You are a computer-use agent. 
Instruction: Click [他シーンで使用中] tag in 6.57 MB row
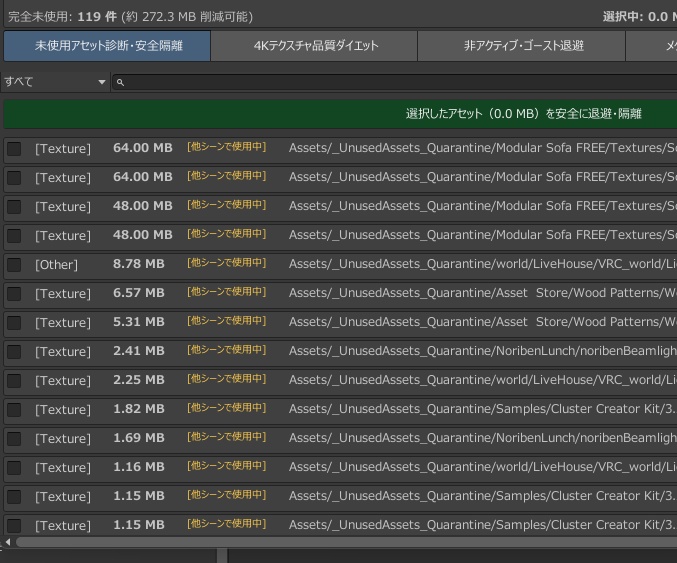[x=226, y=291]
